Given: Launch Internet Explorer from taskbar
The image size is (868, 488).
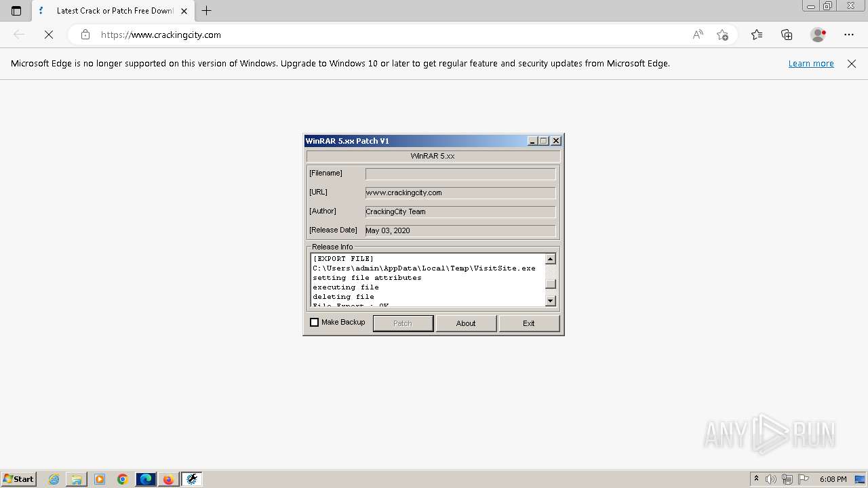Looking at the screenshot, I should tap(54, 479).
